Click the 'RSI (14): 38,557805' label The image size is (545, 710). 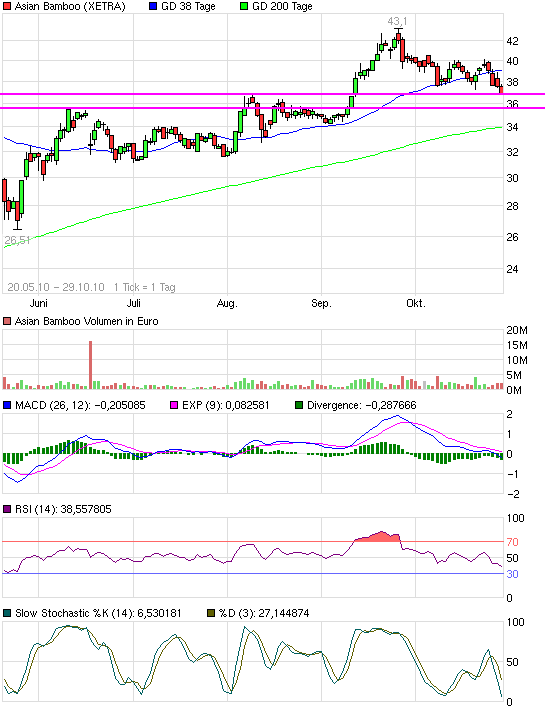click(x=63, y=509)
